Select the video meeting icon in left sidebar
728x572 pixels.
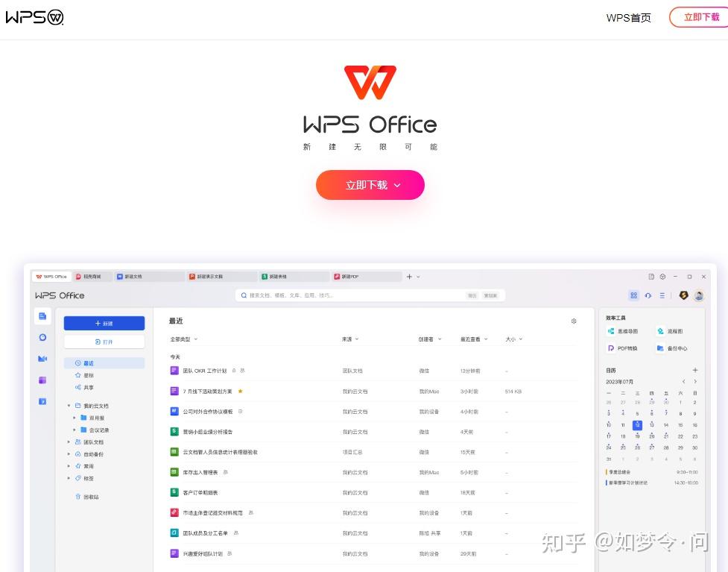(42, 359)
